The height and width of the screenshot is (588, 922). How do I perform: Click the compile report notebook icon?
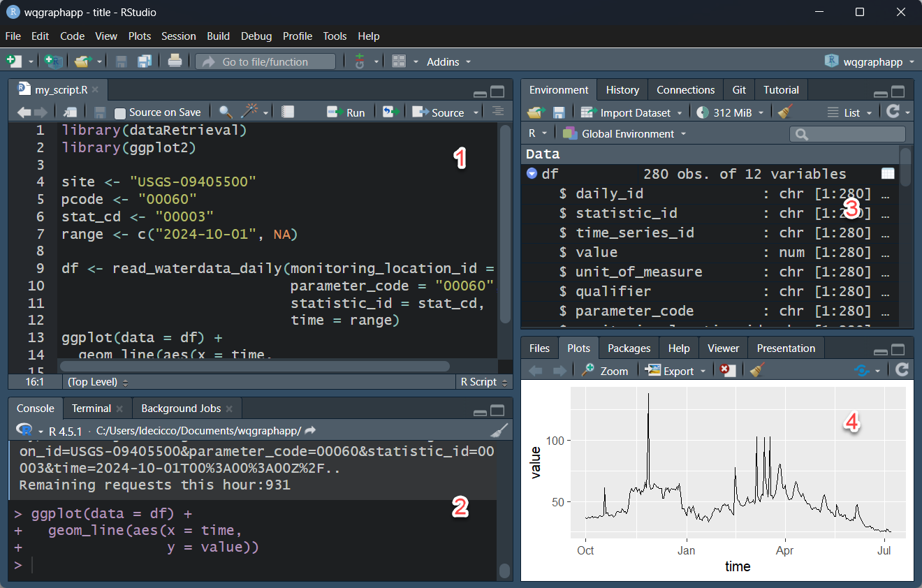pyautogui.click(x=288, y=112)
